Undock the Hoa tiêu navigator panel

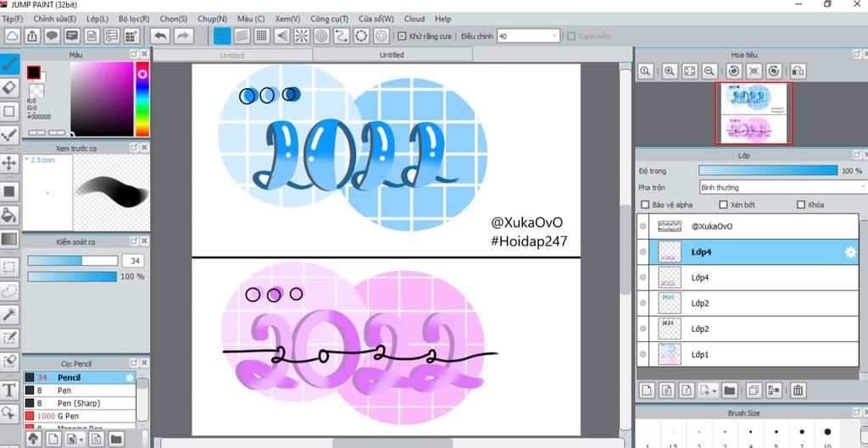856,53
